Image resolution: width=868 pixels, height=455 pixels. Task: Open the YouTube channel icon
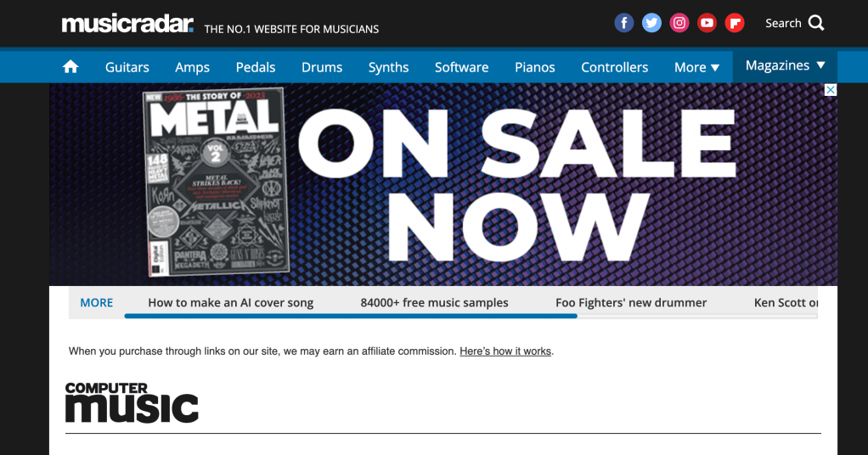707,23
